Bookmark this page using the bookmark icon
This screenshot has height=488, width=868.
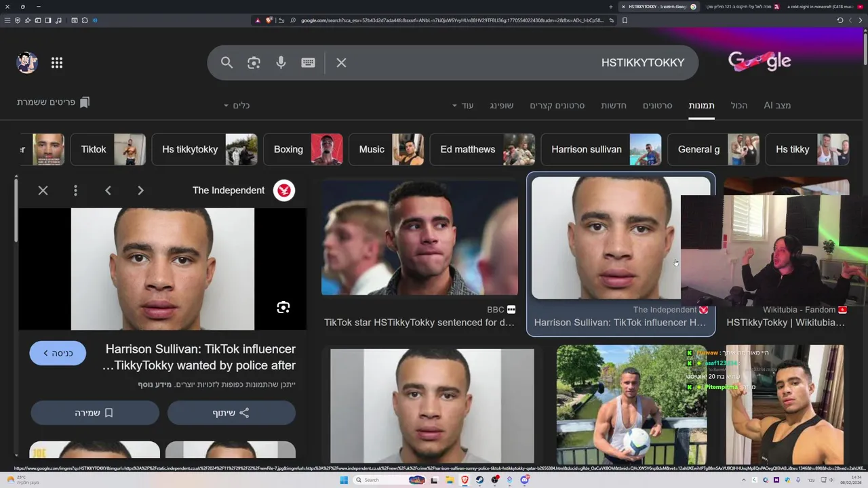pos(625,20)
